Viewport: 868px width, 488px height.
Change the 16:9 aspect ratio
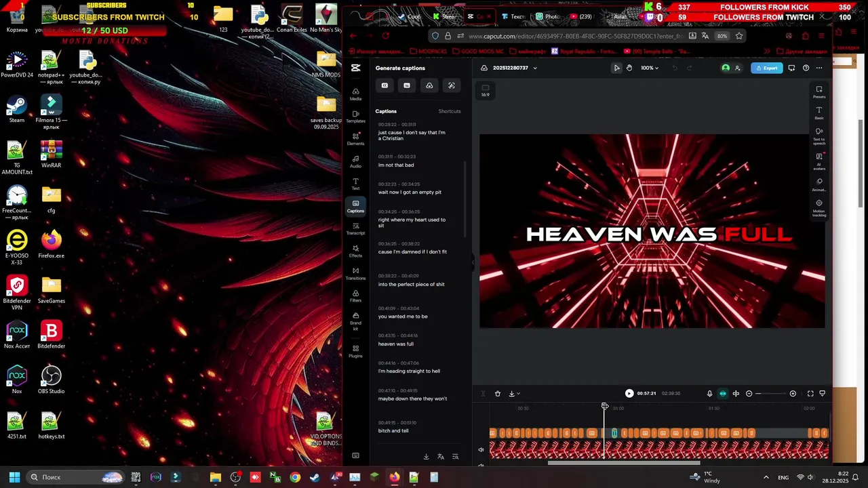coord(485,90)
